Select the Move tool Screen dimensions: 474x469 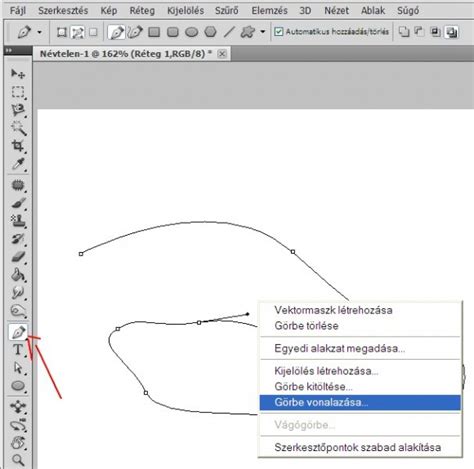(18, 74)
